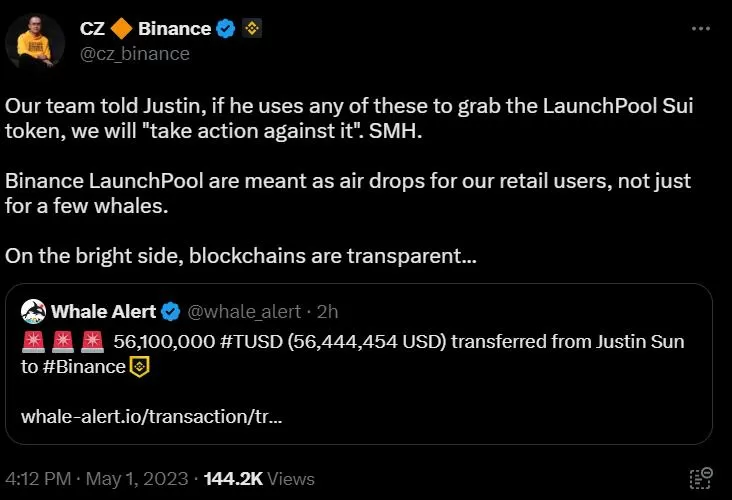View the 144.2K Views count
The height and width of the screenshot is (500, 732).
click(258, 479)
